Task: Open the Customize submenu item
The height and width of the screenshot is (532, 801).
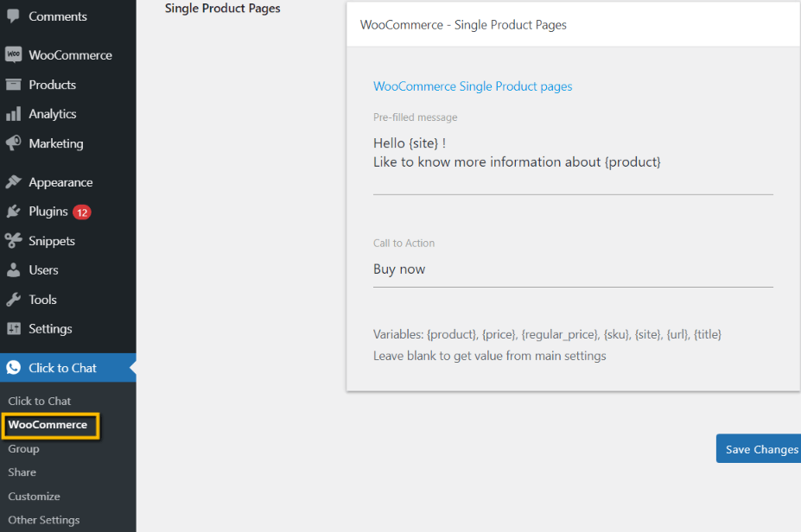Action: coord(34,497)
